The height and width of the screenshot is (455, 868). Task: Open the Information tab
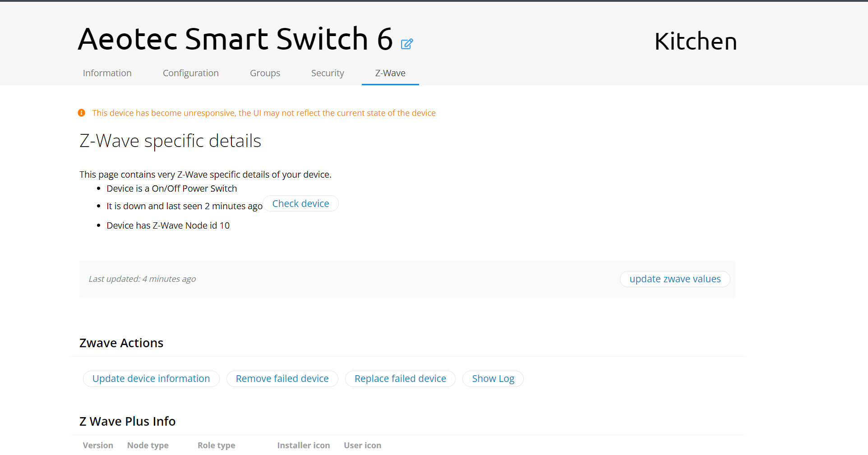coord(107,73)
